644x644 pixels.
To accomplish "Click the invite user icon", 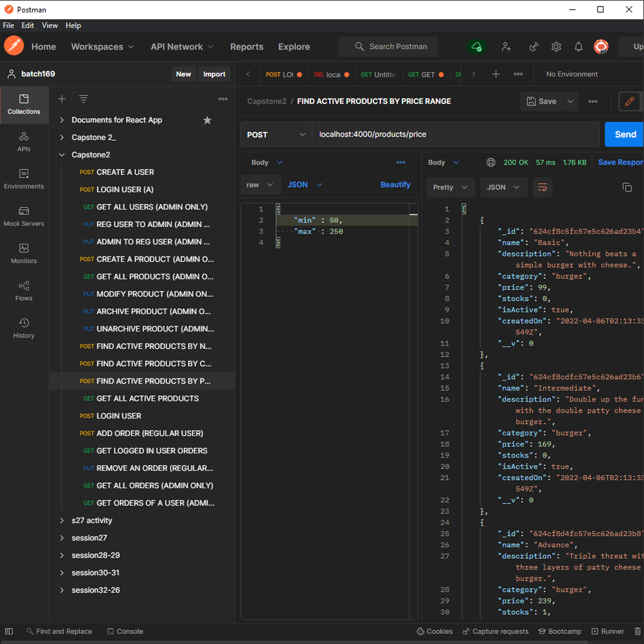I will (x=506, y=47).
